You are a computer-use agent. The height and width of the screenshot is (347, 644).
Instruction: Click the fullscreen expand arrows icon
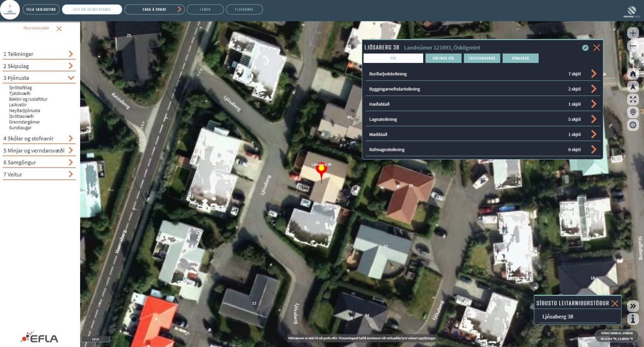point(633,99)
